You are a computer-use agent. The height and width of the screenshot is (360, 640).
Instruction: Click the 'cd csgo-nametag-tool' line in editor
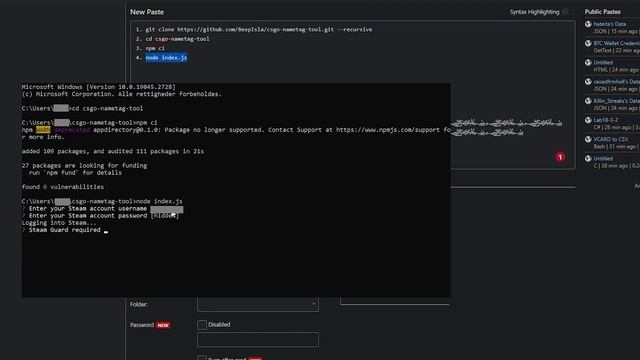click(178, 39)
